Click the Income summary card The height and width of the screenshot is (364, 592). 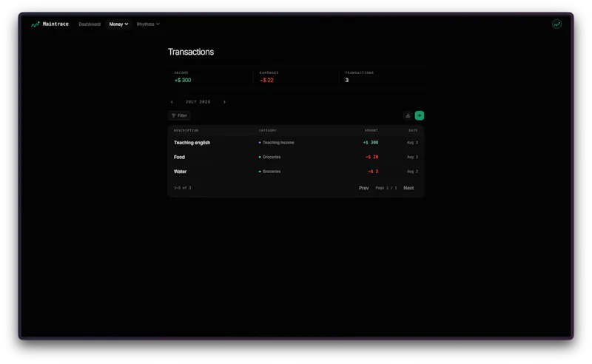coord(210,77)
